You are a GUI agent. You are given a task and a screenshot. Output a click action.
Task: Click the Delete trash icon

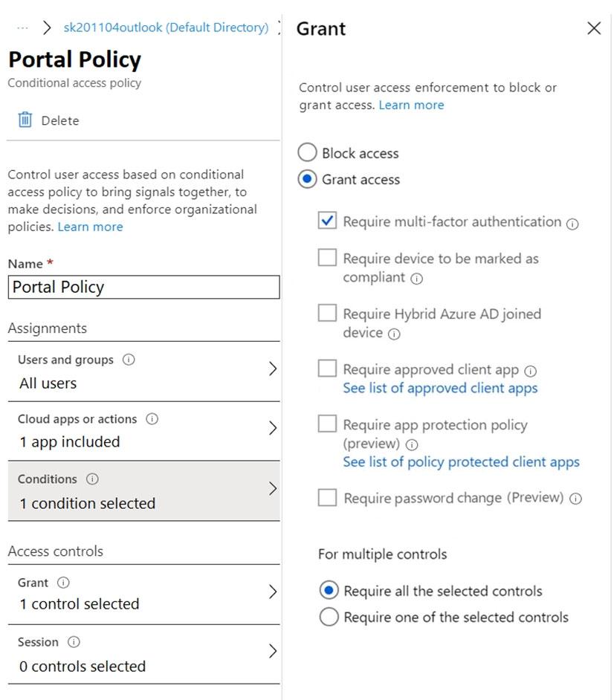[x=25, y=120]
